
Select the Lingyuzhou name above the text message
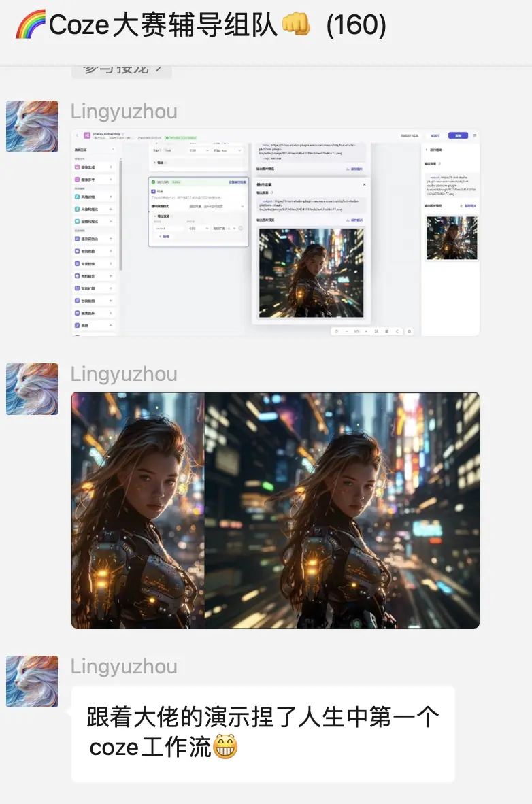click(124, 666)
